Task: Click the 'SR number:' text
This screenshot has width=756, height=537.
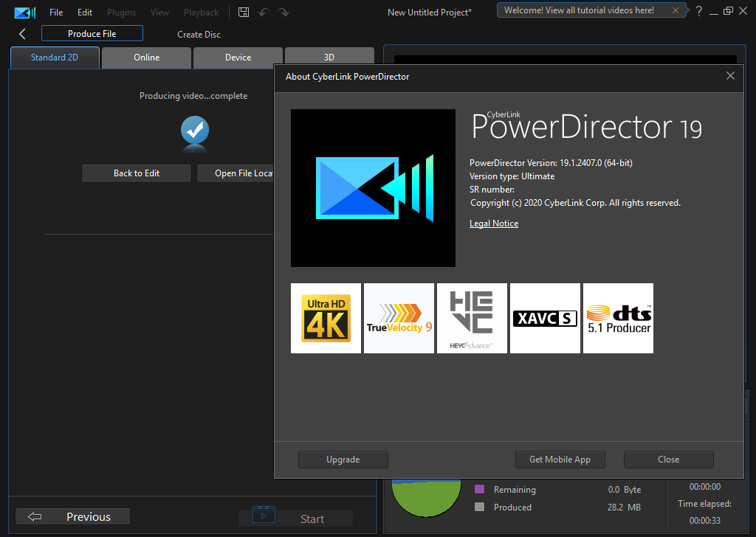Action: point(492,190)
